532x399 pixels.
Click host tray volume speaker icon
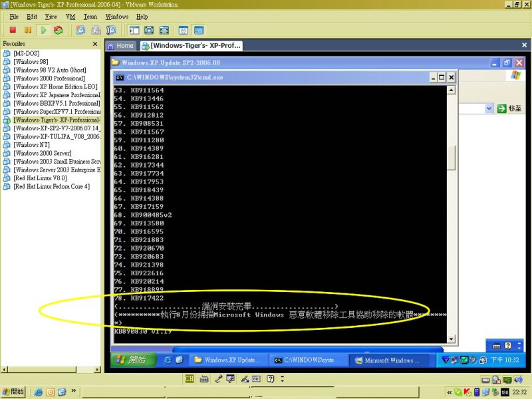click(x=518, y=380)
